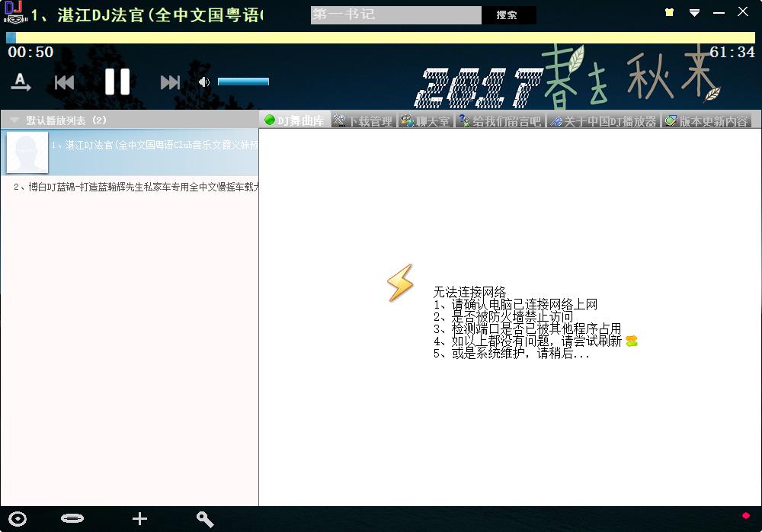Click the search field containing 第一书记

396,14
